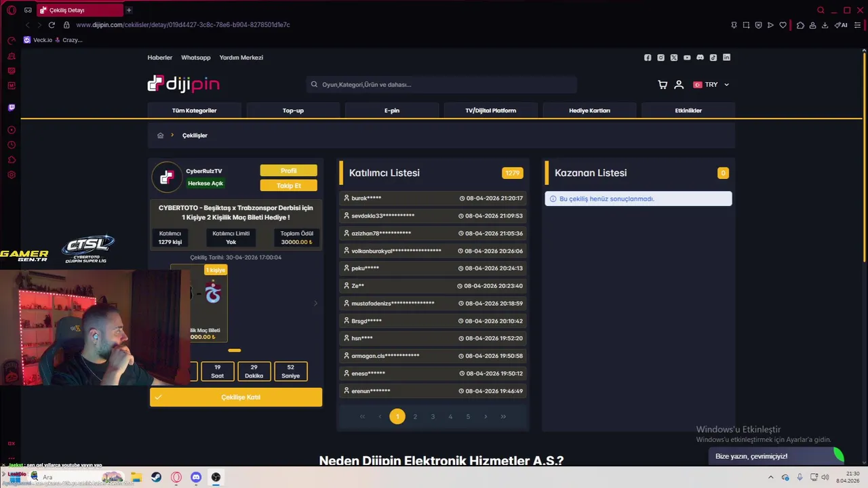This screenshot has width=868, height=488.
Task: Advance prize carousel with right chevron
Action: point(315,303)
